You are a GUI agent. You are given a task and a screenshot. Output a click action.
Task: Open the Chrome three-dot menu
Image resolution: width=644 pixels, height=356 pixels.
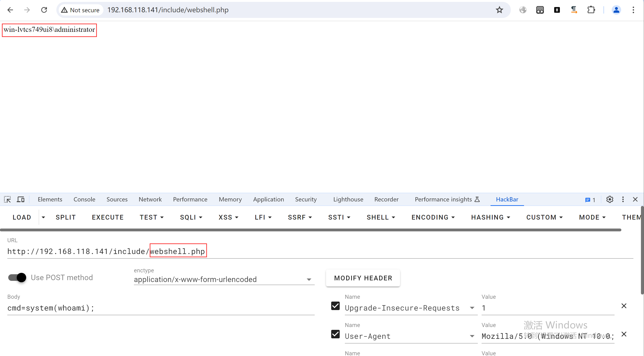coord(633,10)
